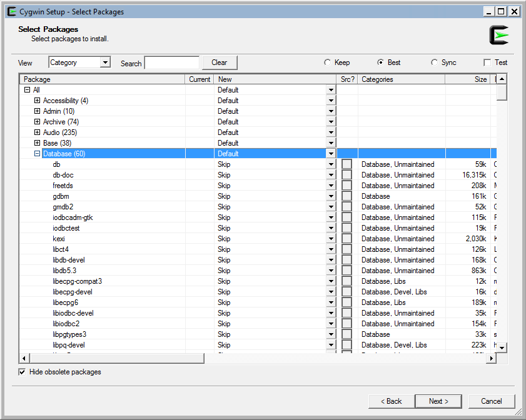This screenshot has height=420, width=526.
Task: Open the Default dropdown for Audio row
Action: pos(331,132)
